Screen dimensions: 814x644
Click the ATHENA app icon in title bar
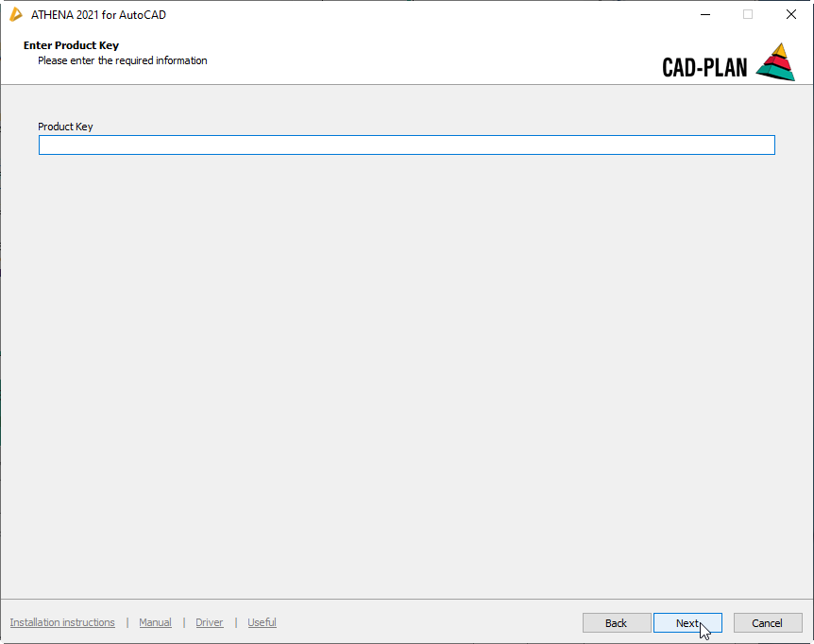15,14
